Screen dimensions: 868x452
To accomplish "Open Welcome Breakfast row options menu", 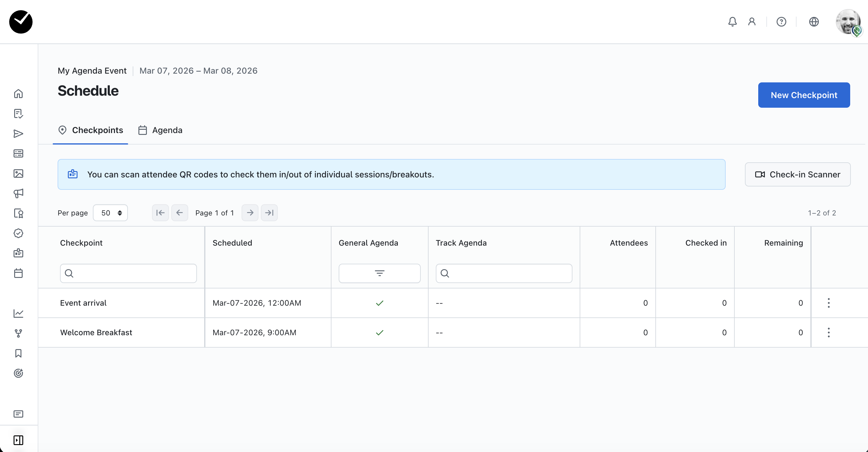I will click(x=828, y=333).
